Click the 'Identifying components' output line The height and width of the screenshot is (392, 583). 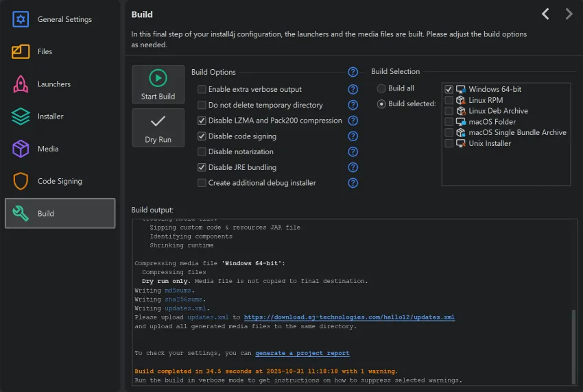pos(191,236)
